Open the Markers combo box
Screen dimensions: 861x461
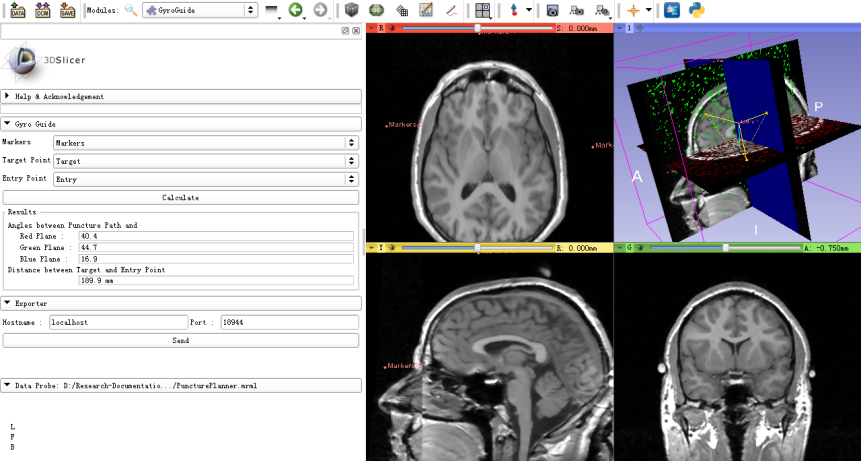tap(205, 143)
